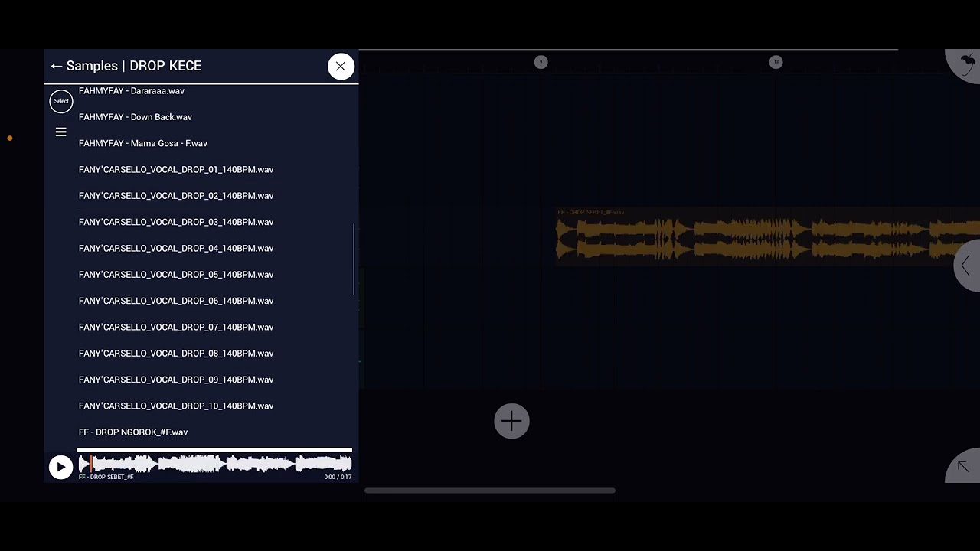Screen dimensions: 980x551
Task: Click timeline bar marker 9
Action: 541,62
